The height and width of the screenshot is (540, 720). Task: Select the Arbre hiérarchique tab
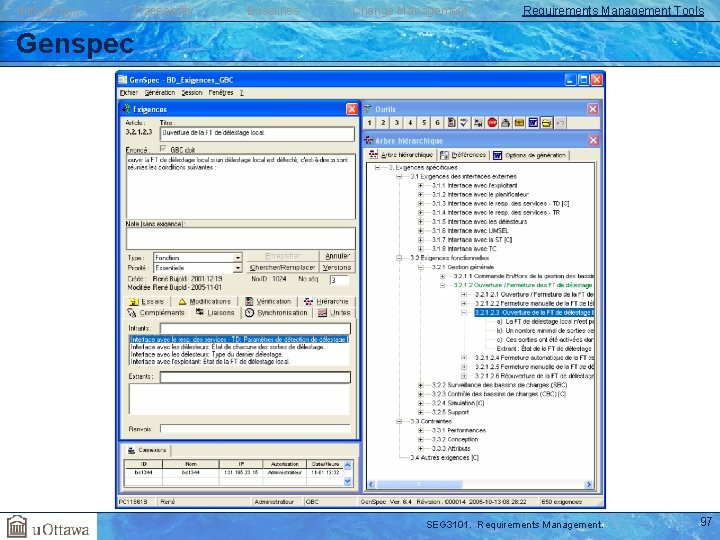401,155
